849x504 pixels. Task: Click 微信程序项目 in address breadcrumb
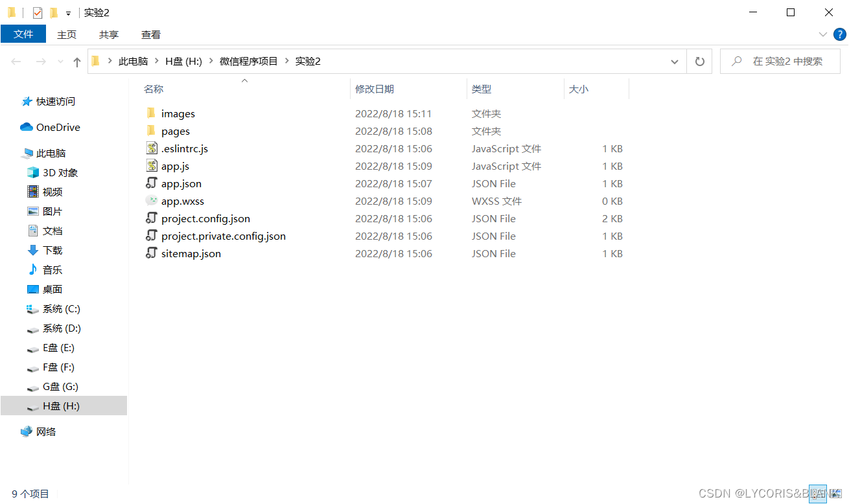point(249,61)
